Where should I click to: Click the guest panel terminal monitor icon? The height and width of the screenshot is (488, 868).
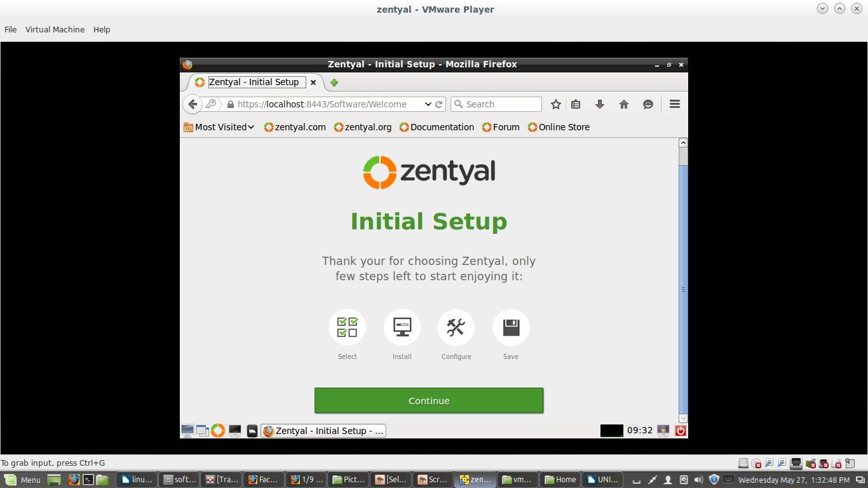[x=235, y=430]
